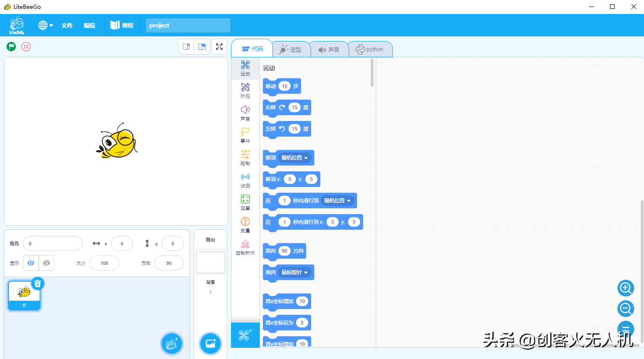
Task: Open the 编辑 menu
Action: click(89, 26)
